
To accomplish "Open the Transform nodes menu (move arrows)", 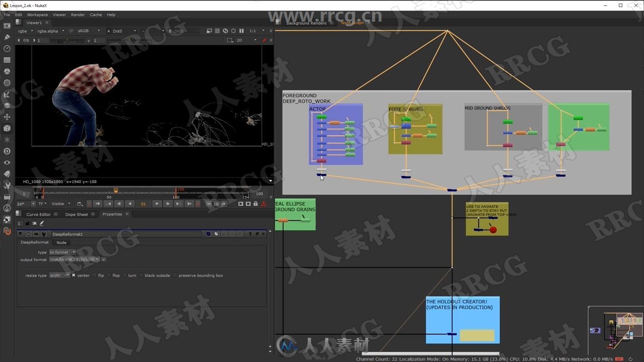I will point(7,117).
